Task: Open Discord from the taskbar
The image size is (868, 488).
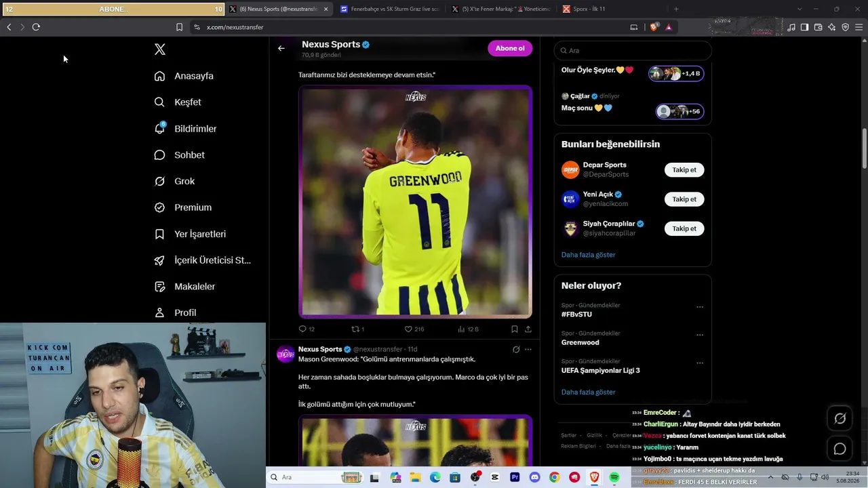Action: (534, 478)
